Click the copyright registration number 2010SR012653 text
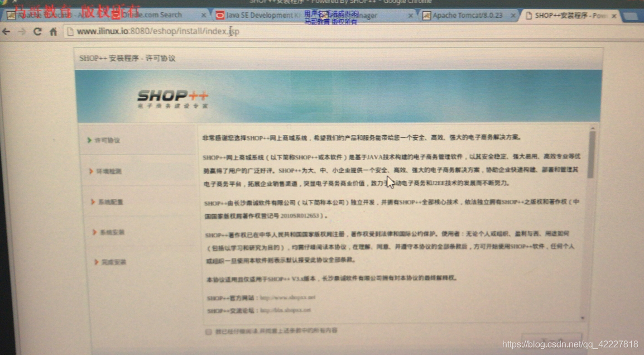Screen dimensions: 644x355 300,215
